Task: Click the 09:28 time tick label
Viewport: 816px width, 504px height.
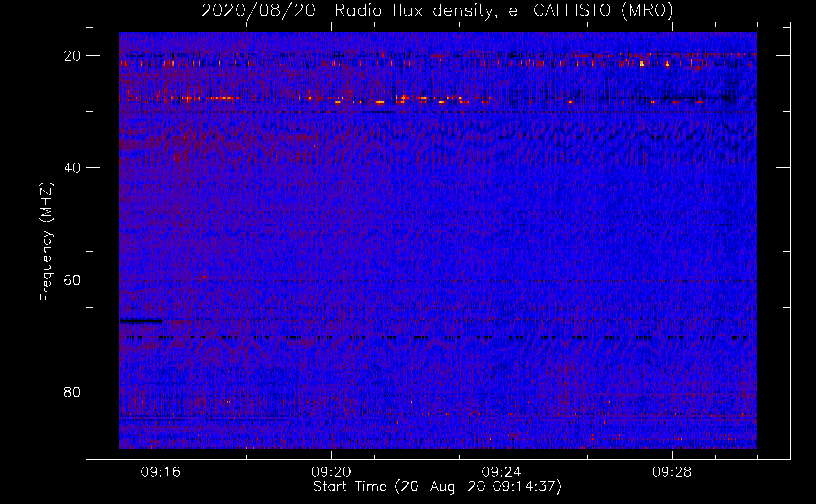Action: point(672,472)
